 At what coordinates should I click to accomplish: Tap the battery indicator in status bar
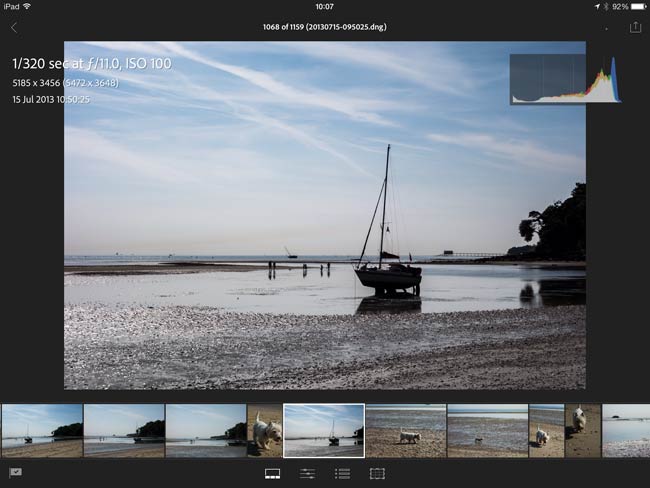pos(638,7)
